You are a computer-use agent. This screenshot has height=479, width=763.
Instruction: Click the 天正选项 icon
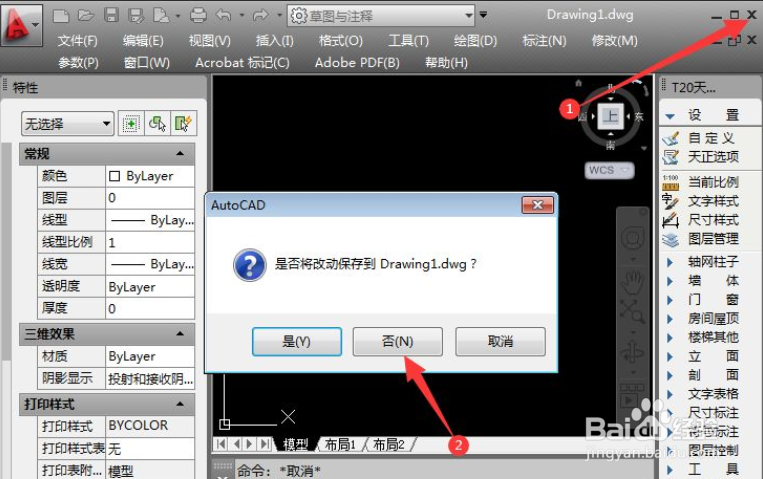(x=671, y=157)
